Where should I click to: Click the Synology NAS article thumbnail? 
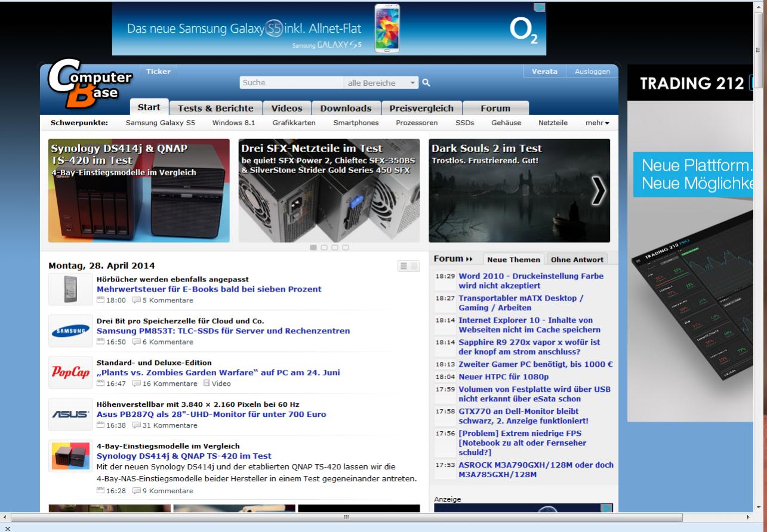click(70, 456)
